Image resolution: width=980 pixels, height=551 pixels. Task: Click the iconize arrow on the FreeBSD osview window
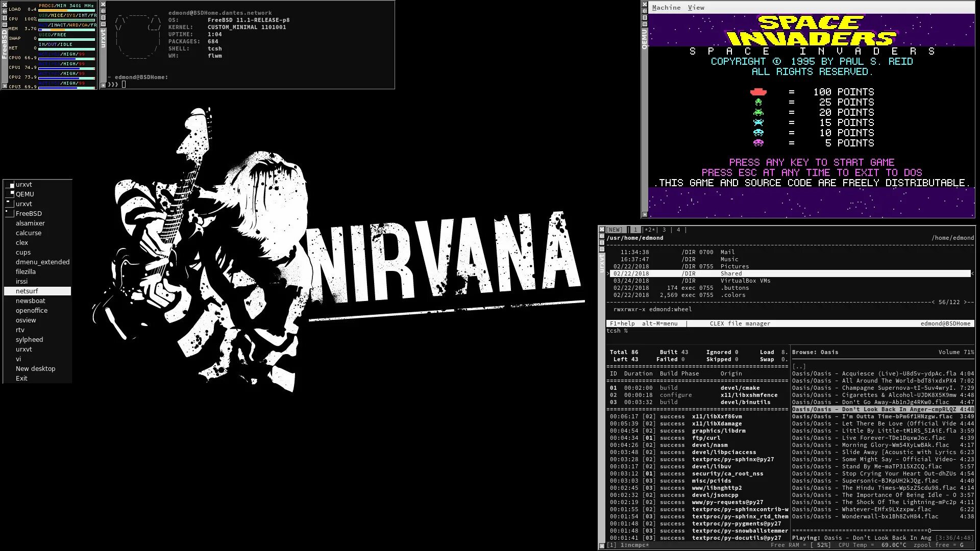(x=5, y=11)
